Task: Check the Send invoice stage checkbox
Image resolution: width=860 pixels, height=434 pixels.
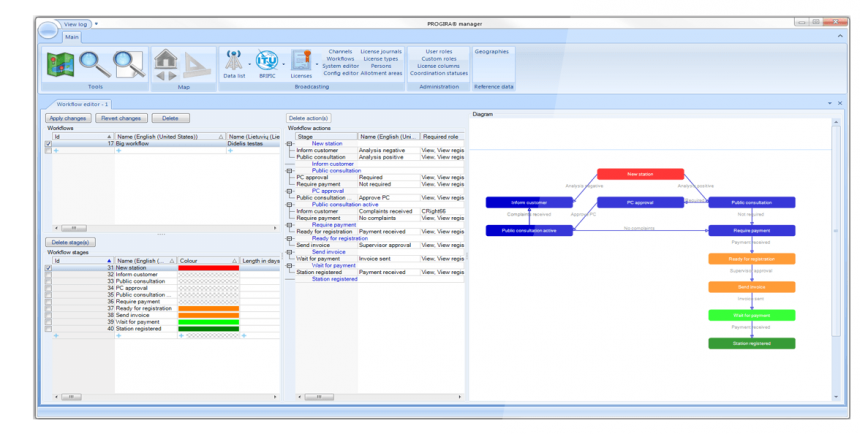Action: click(49, 315)
